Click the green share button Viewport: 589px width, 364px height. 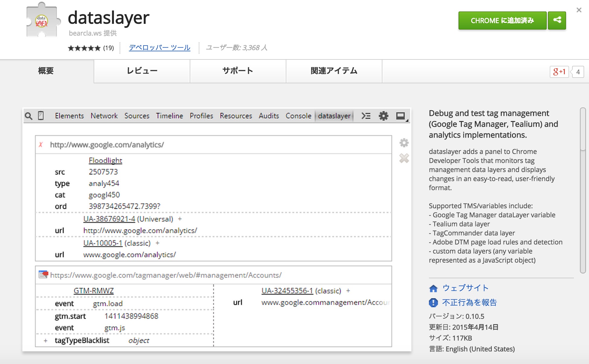(x=557, y=20)
